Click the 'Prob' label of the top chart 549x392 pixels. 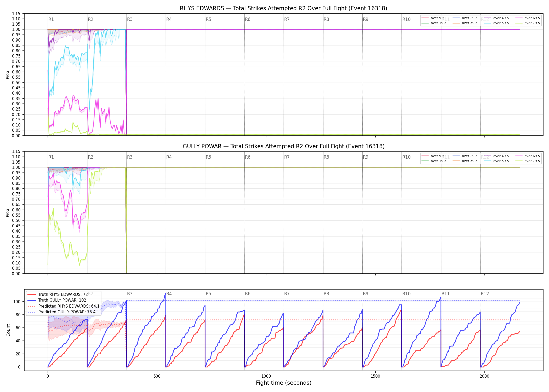click(8, 75)
